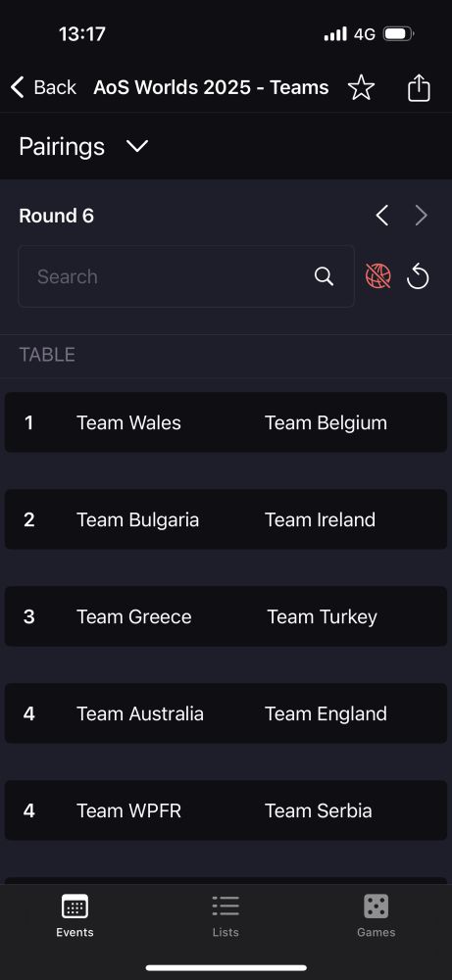Open Team Wales vs Team Belgium pairing
This screenshot has width=452, height=980.
click(x=226, y=422)
